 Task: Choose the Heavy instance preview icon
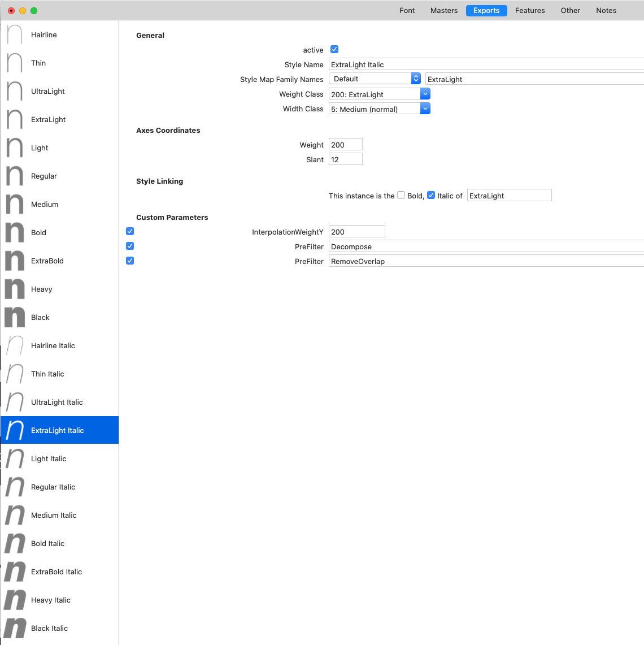15,289
